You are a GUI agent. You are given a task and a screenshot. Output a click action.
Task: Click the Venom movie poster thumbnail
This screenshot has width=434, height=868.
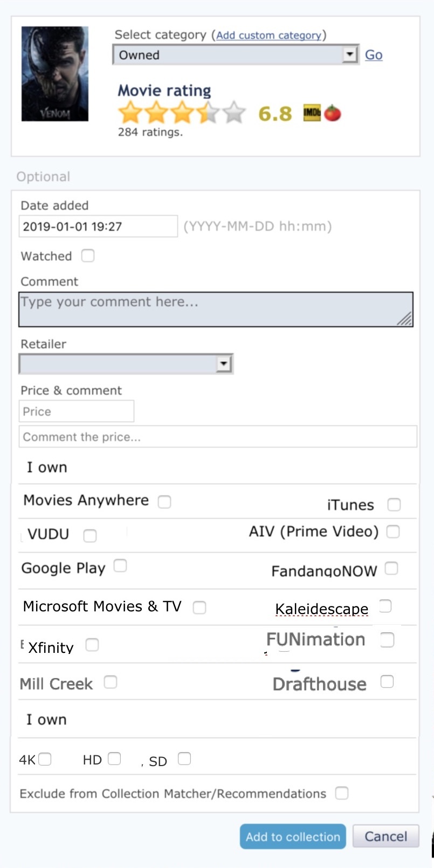(55, 74)
